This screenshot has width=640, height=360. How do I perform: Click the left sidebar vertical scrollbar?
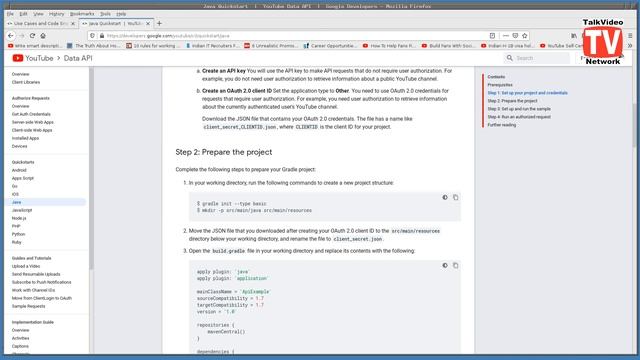tap(91, 168)
